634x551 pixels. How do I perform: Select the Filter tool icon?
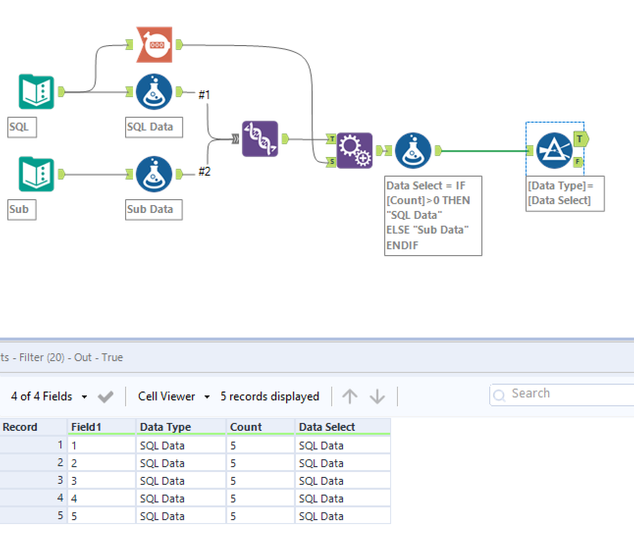click(x=554, y=150)
